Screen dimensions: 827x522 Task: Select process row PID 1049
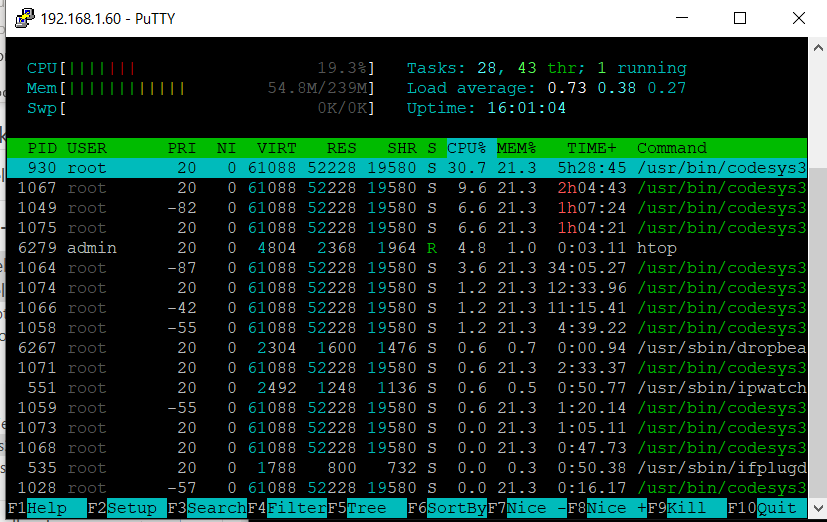point(407,208)
